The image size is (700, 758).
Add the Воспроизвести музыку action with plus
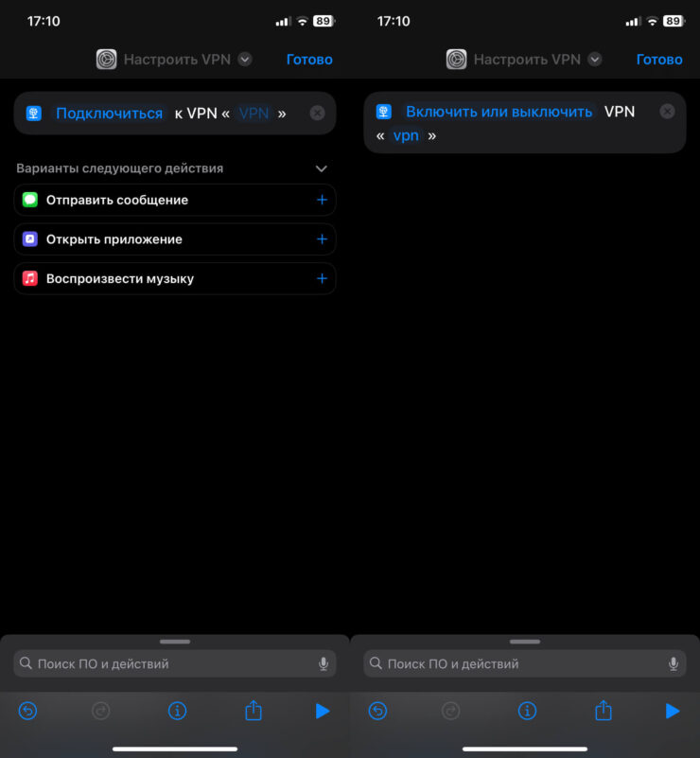pyautogui.click(x=322, y=279)
